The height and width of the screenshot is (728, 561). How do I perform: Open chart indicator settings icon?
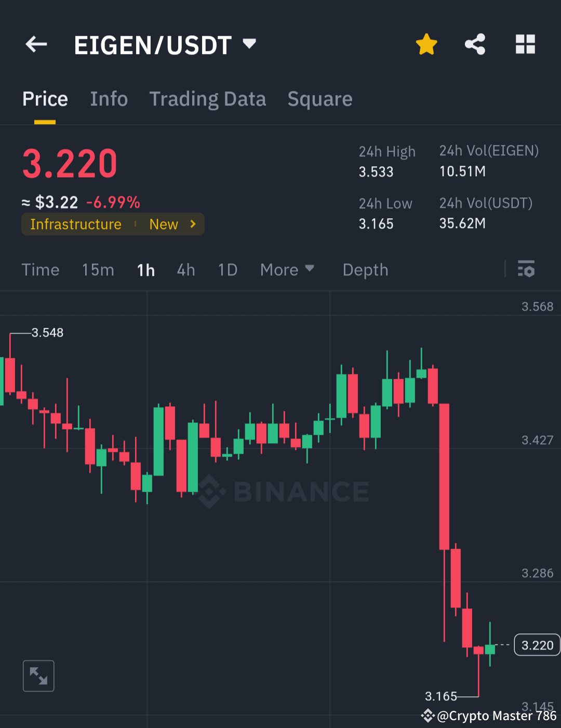pos(526,269)
